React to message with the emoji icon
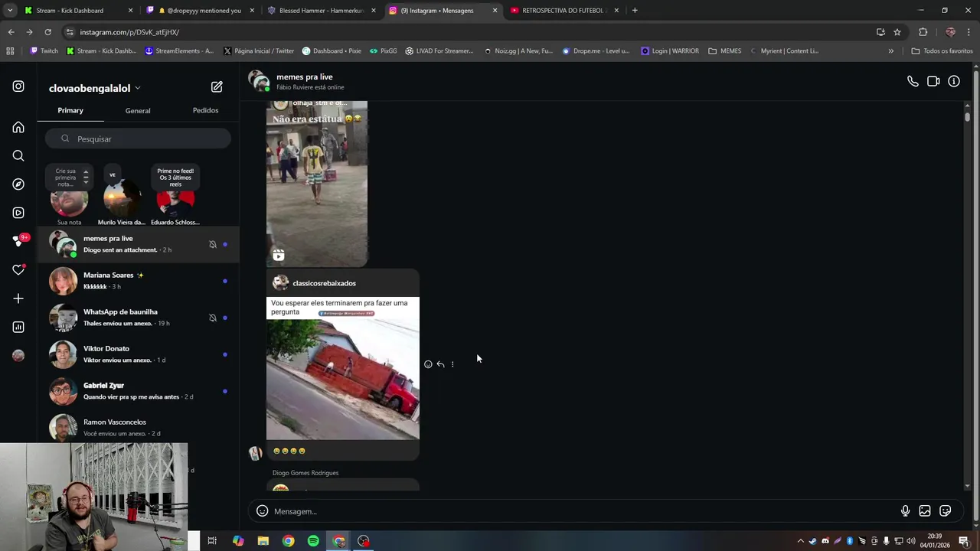The image size is (980, 551). click(x=428, y=364)
